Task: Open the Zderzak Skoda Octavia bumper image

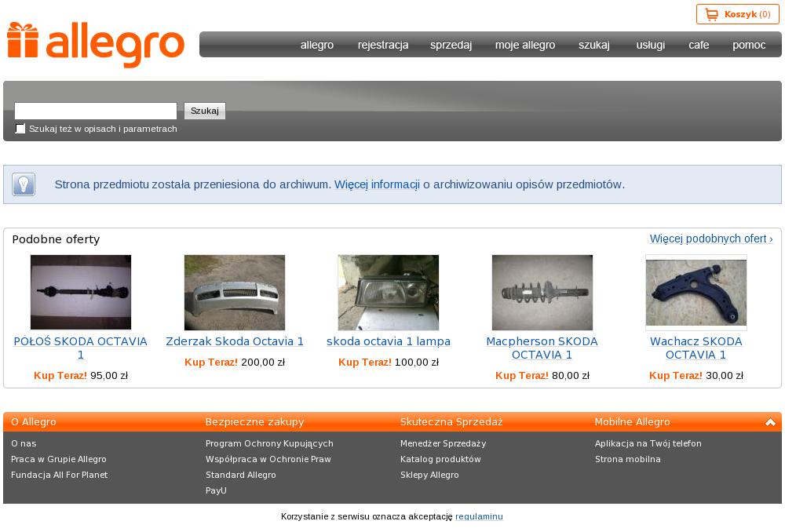Action: tap(234, 292)
